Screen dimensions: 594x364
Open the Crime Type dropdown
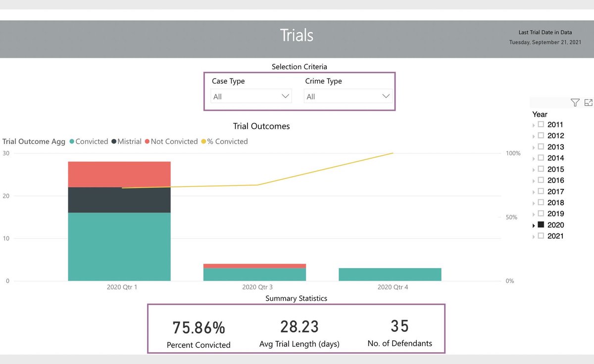point(348,96)
